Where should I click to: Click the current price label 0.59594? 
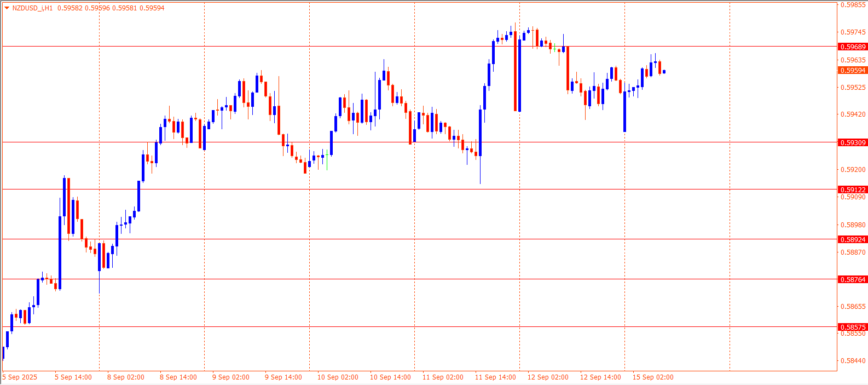coord(853,71)
